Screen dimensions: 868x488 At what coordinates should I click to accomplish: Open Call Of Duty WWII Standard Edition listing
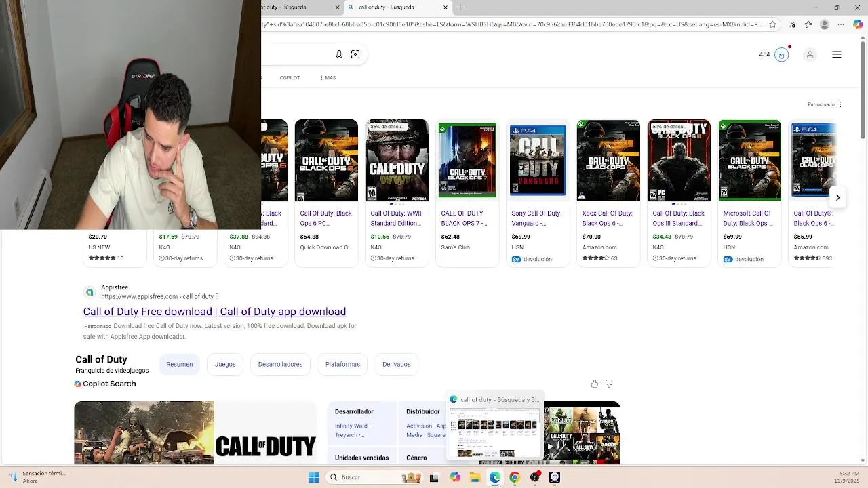point(396,218)
